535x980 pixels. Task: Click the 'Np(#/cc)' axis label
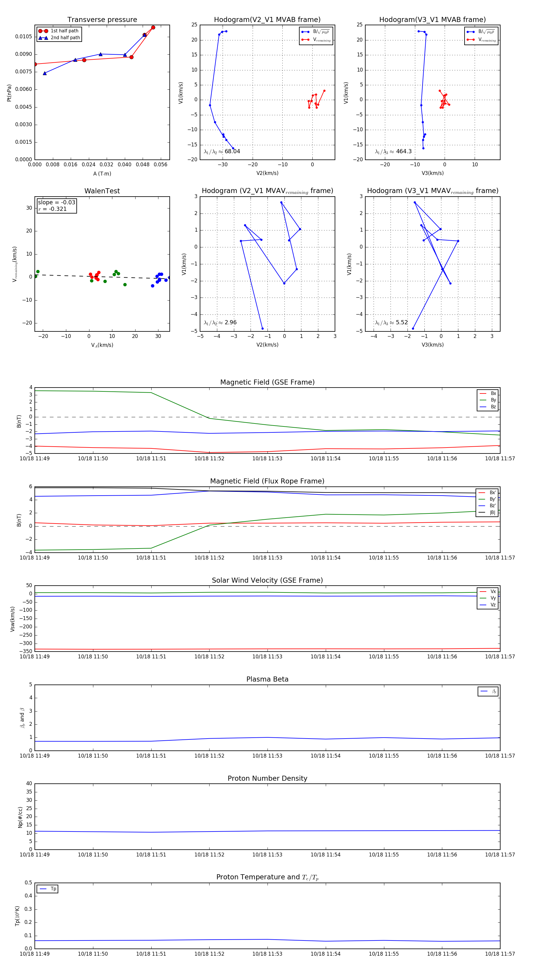[20, 817]
